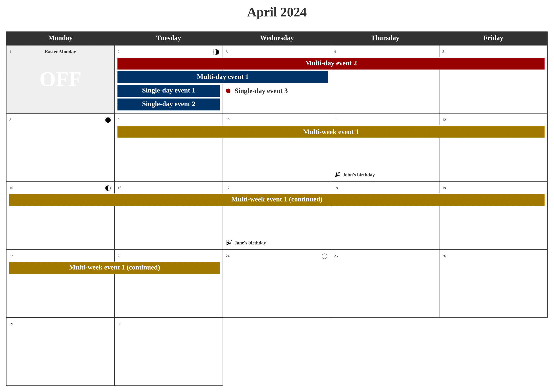
Task: Click the Monday column header
Action: pyautogui.click(x=61, y=38)
